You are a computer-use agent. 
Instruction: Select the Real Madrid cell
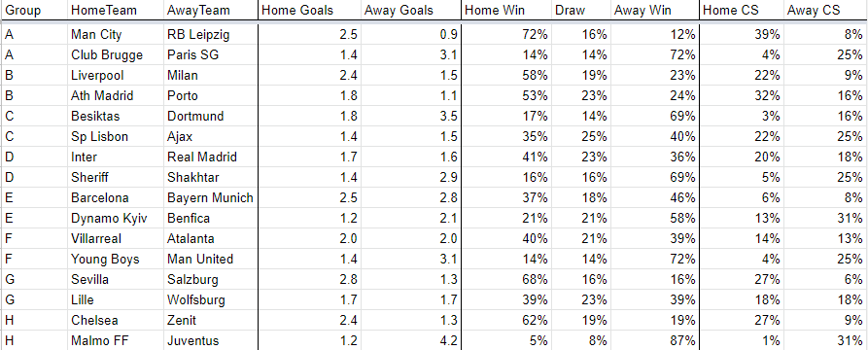point(210,157)
